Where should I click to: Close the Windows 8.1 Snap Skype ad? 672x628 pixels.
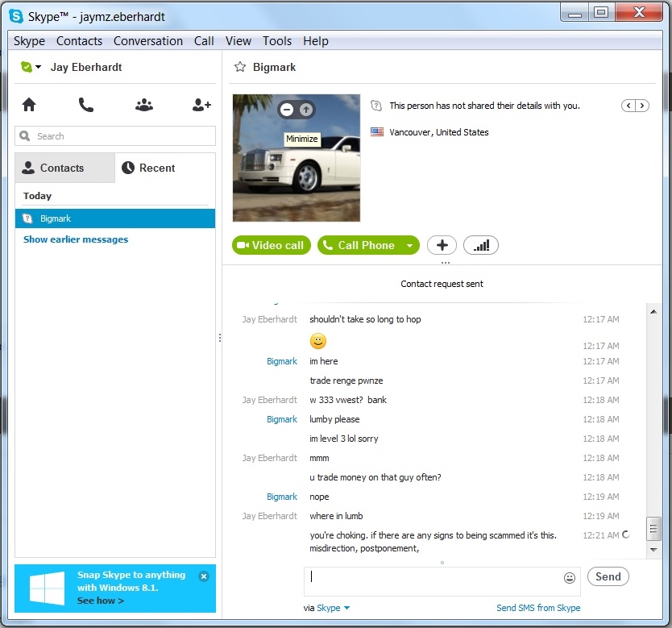[x=204, y=576]
